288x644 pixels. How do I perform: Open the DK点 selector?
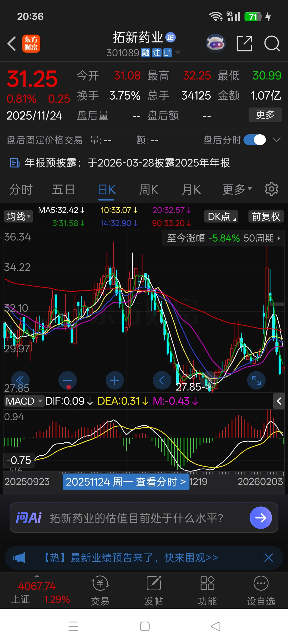[221, 216]
